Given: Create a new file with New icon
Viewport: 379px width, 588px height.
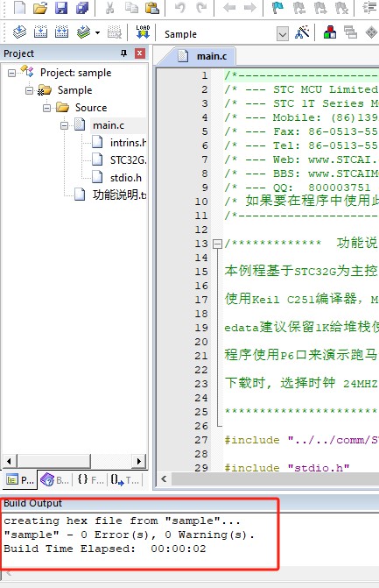Looking at the screenshot, I should (19, 7).
